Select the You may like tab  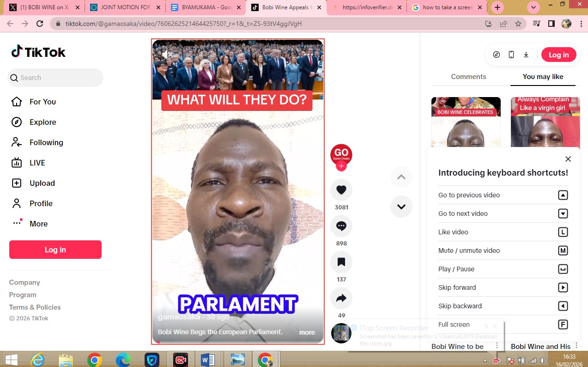coord(543,77)
